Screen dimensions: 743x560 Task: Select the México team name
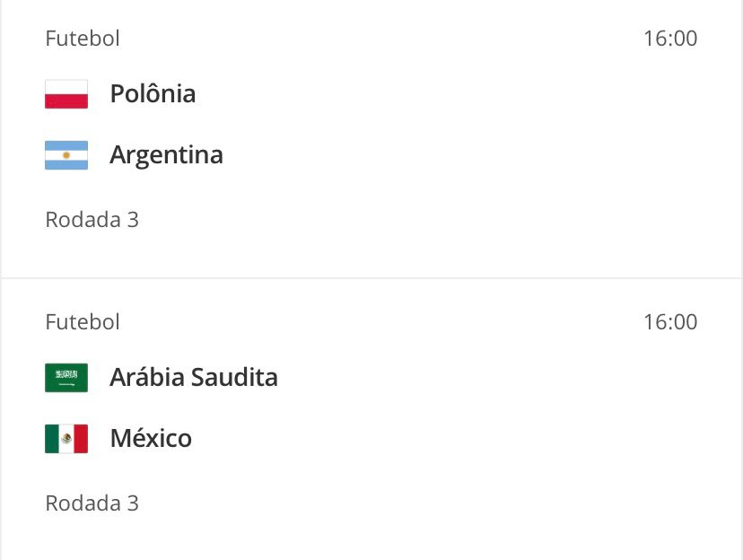tap(151, 438)
